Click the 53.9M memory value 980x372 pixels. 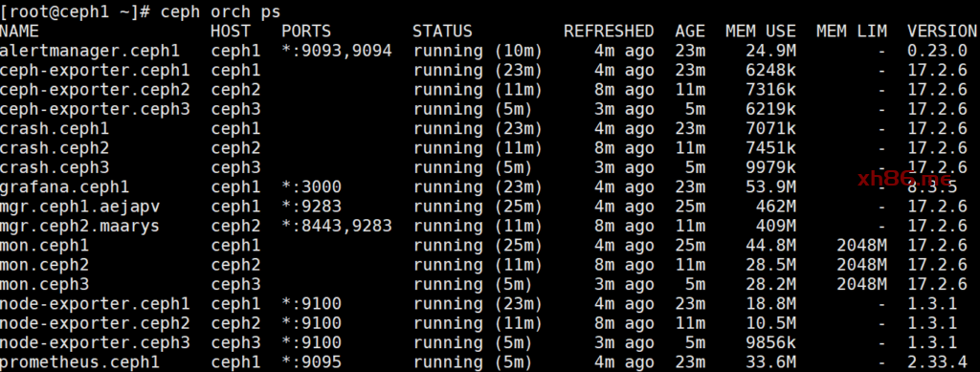pyautogui.click(x=770, y=187)
